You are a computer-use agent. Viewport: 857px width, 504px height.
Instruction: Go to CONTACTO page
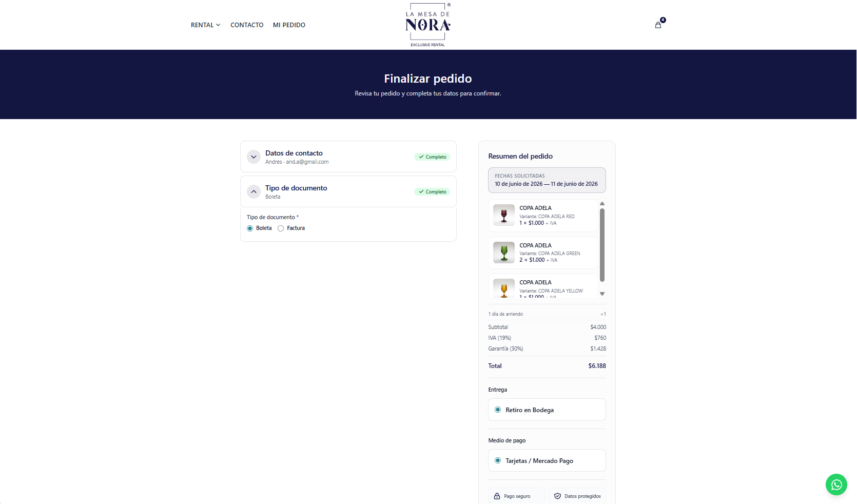click(x=247, y=25)
